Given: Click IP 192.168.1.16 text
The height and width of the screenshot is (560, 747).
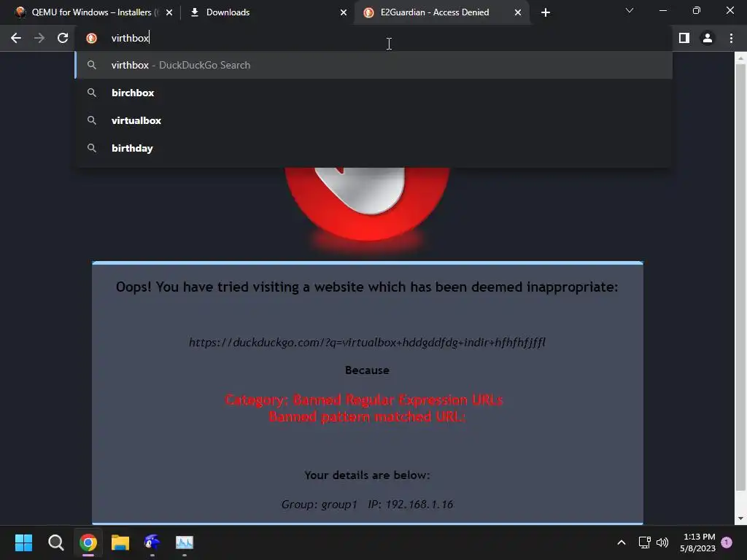Looking at the screenshot, I should [x=410, y=505].
